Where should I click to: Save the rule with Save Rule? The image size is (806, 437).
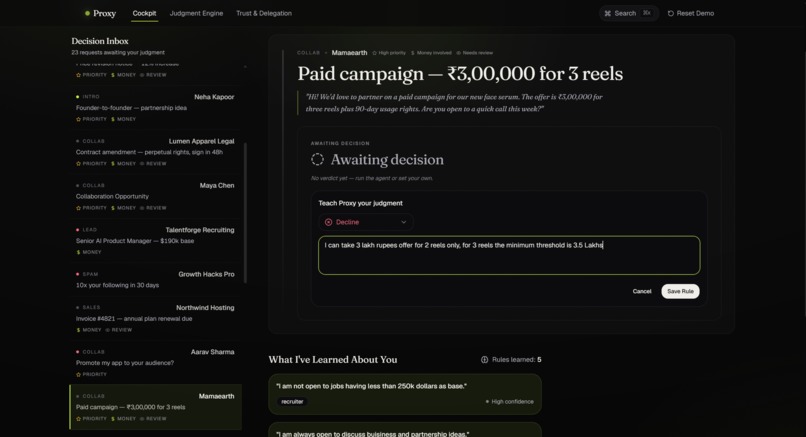pyautogui.click(x=680, y=292)
